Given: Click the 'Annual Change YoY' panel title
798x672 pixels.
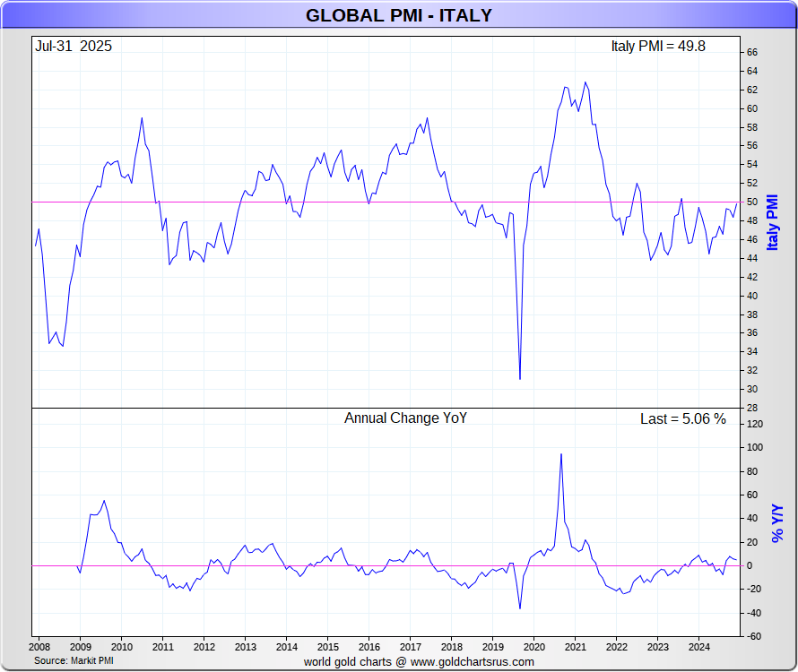Looking at the screenshot, I should (405, 418).
